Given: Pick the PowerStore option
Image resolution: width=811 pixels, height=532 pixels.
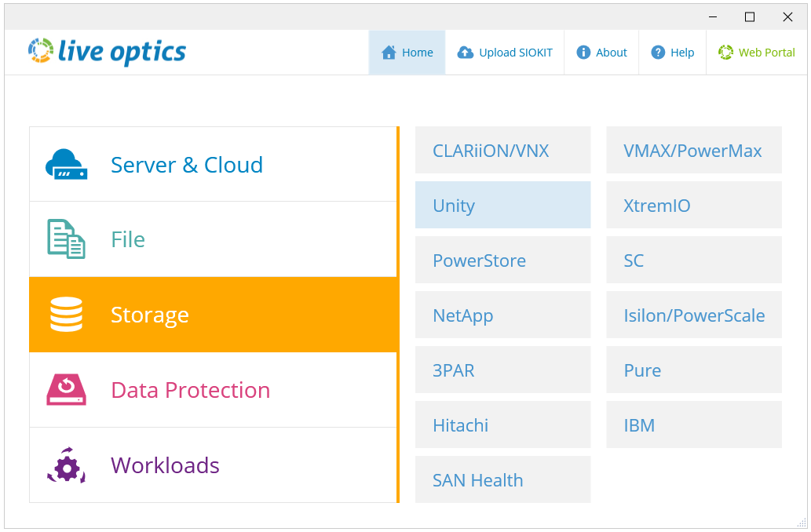Looking at the screenshot, I should coord(502,261).
